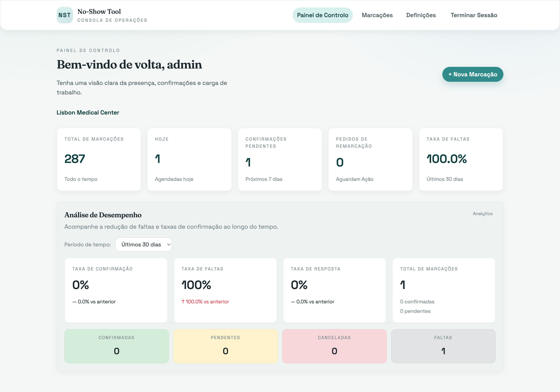Click the No-Show Tool brand title
This screenshot has width=560, height=392.
(99, 12)
